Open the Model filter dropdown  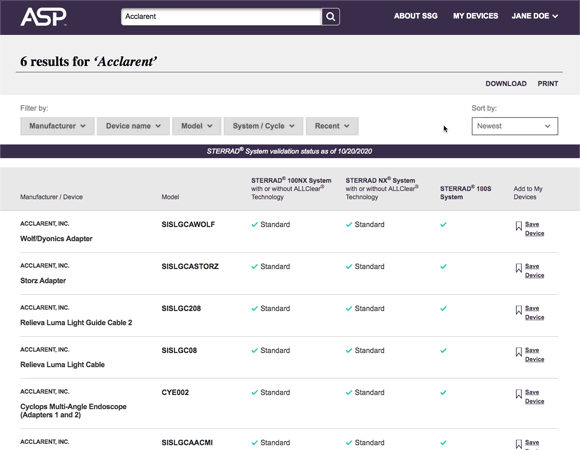196,126
